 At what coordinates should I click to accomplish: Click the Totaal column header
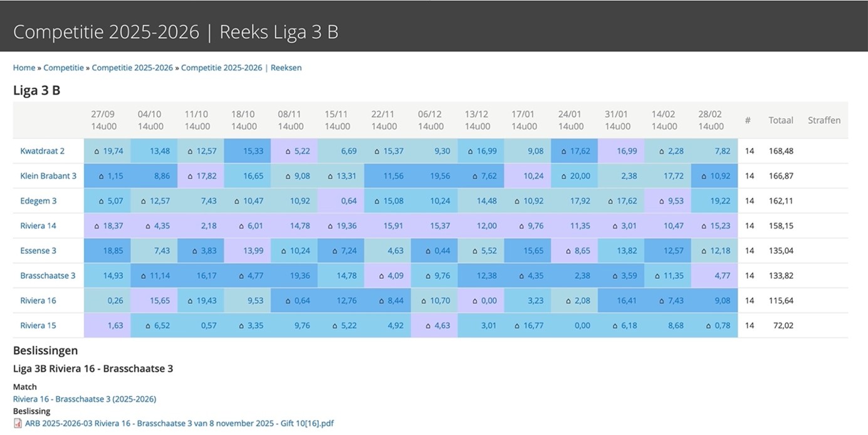pyautogui.click(x=781, y=120)
